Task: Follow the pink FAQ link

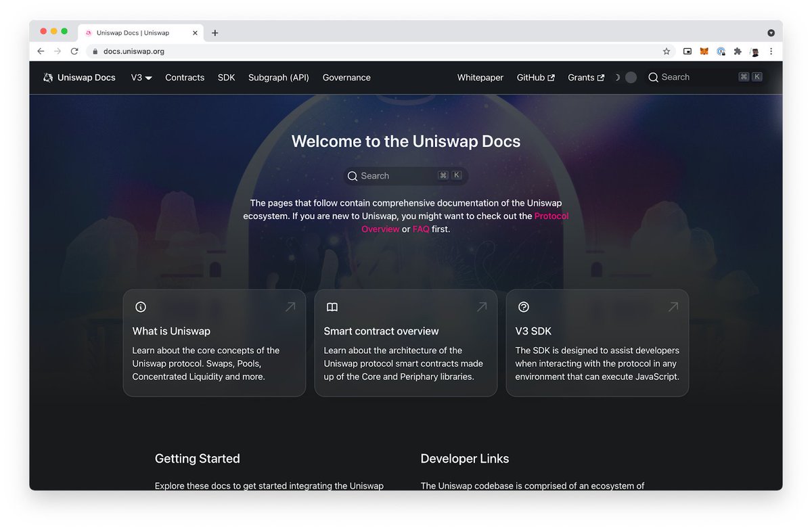Action: [421, 229]
